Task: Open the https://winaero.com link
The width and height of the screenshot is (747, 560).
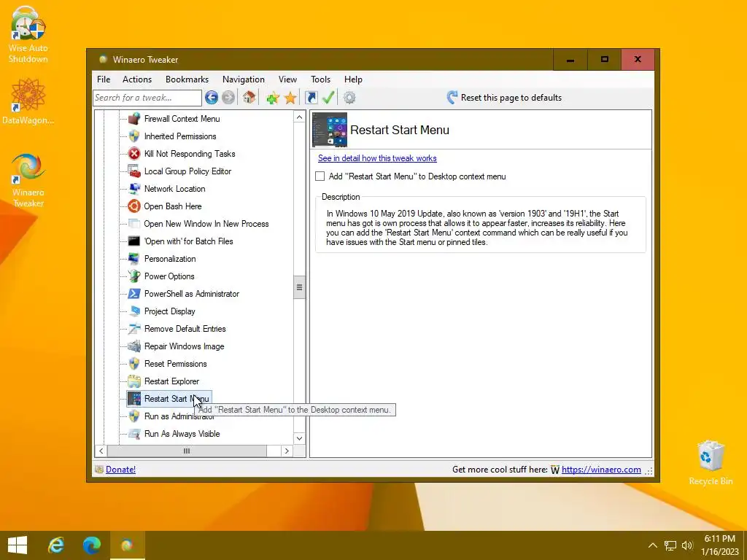Action: [x=601, y=470]
